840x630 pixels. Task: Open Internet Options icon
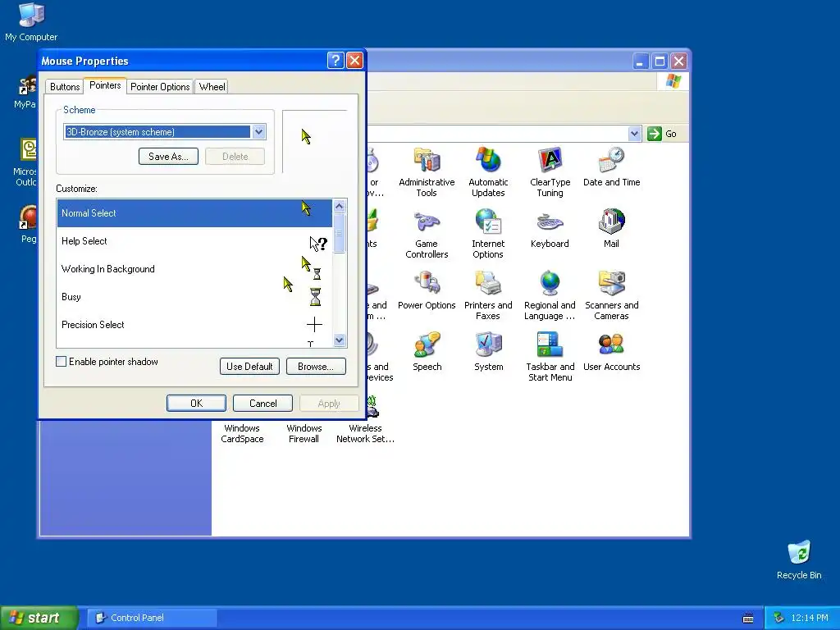tap(488, 234)
